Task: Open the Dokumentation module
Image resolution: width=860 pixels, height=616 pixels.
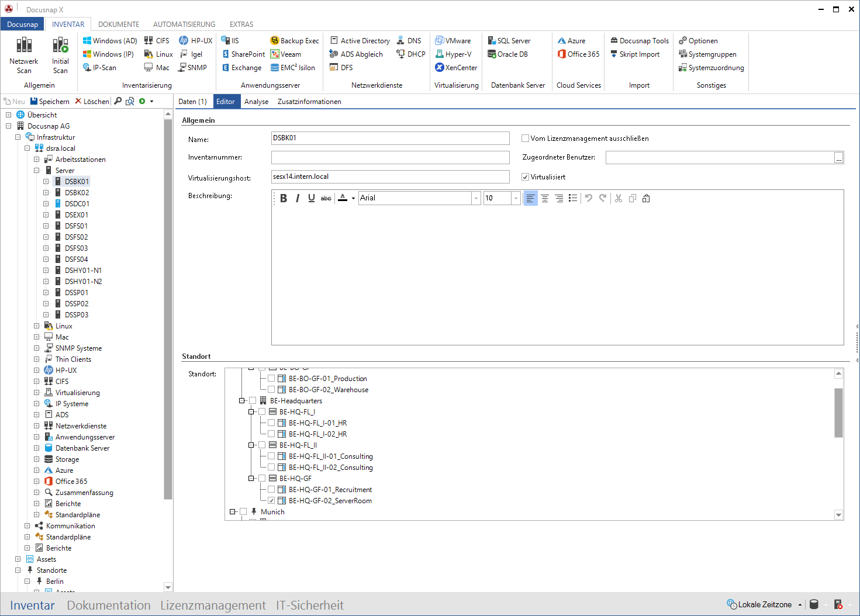Action: (109, 605)
